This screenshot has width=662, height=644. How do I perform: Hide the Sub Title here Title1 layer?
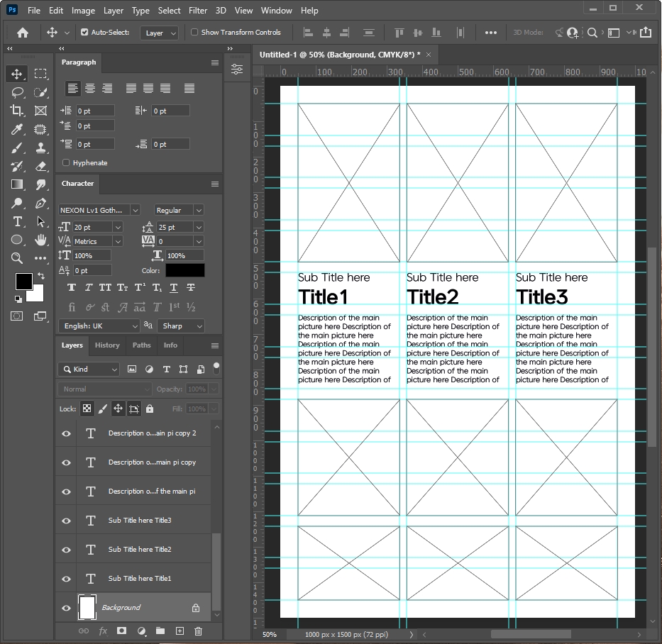click(x=66, y=579)
